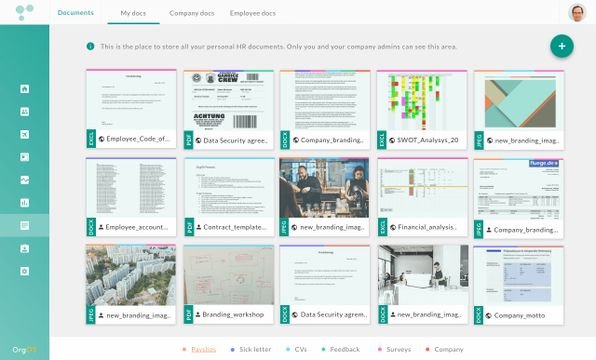
Task: Open the settings gear icon in sidebar
Action: point(24,271)
